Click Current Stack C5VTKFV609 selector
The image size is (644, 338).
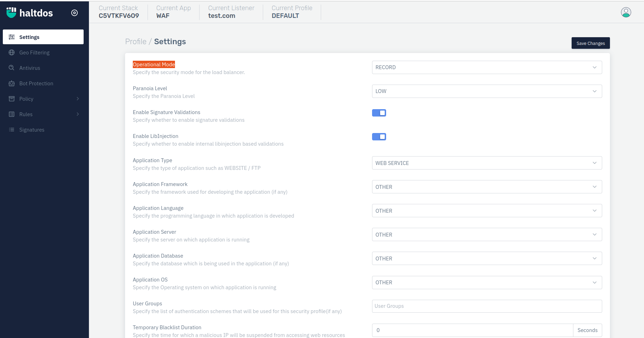(x=119, y=12)
